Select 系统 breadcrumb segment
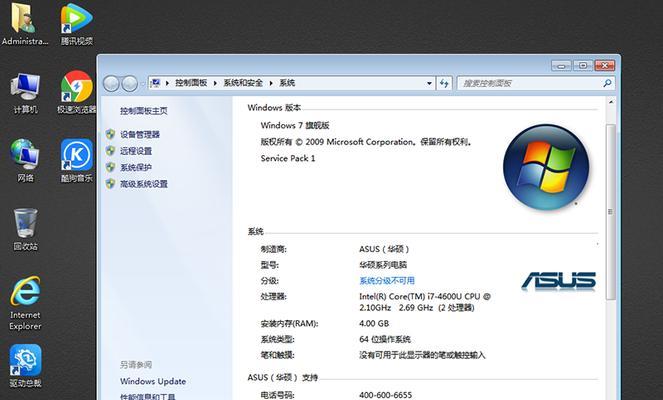 pyautogui.click(x=287, y=83)
